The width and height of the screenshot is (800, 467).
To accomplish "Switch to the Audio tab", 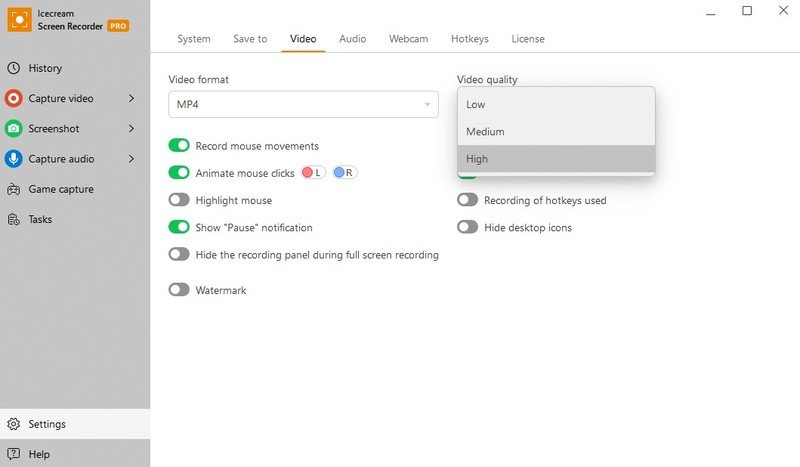I will [352, 39].
